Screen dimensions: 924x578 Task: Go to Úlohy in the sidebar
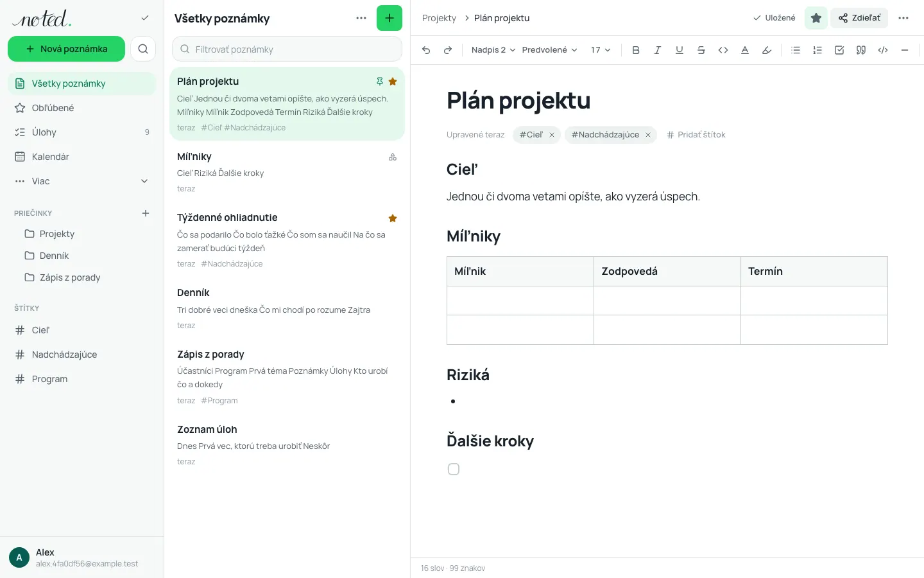point(82,132)
